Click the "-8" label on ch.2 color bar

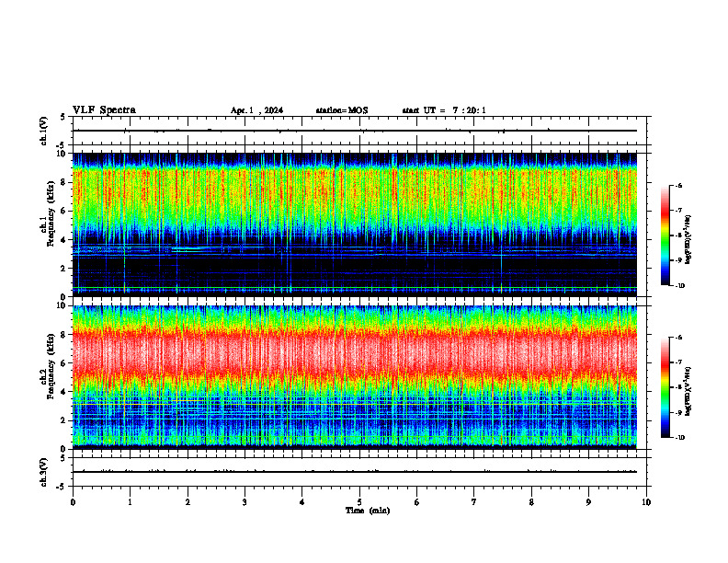pos(679,387)
